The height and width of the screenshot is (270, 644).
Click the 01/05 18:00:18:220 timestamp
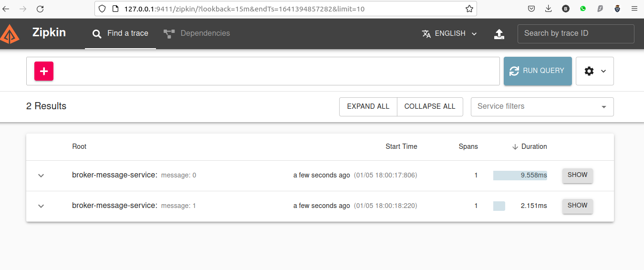coord(385,206)
